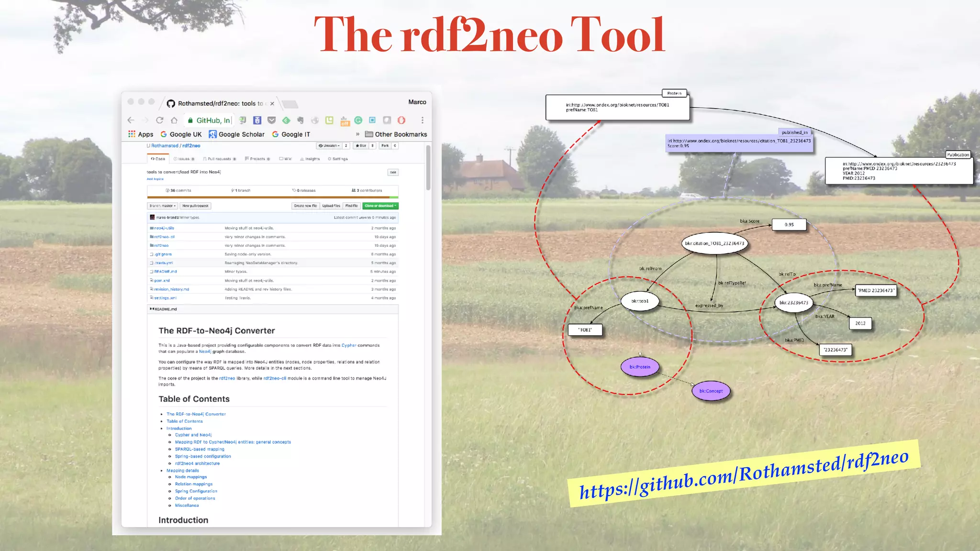
Task: Open the Google IT bookmark
Action: [x=291, y=134]
